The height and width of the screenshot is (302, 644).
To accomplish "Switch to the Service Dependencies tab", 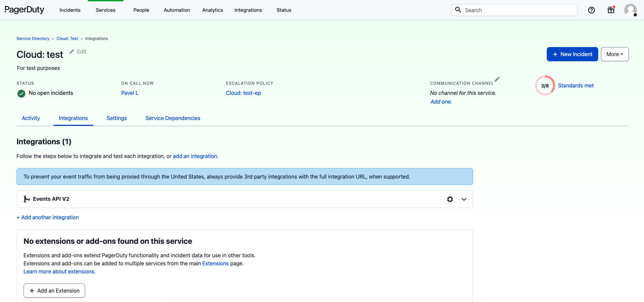I will click(x=173, y=118).
